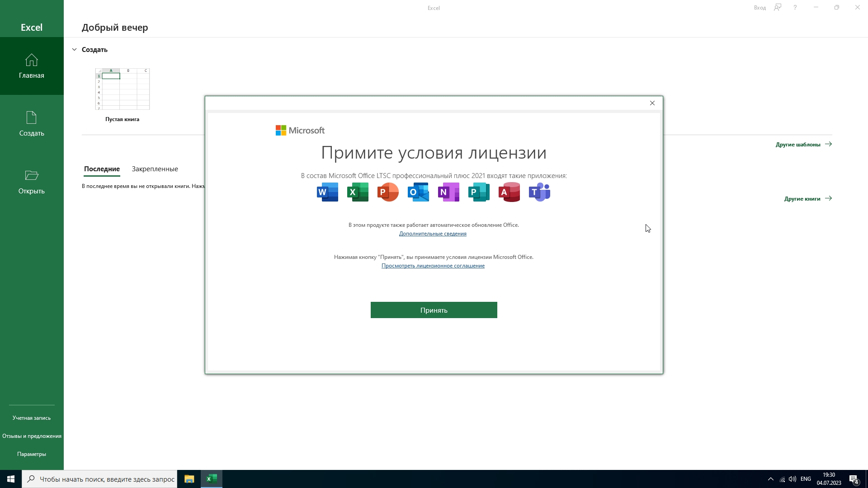Open the Пустая книга template thumbnail

coord(123,89)
